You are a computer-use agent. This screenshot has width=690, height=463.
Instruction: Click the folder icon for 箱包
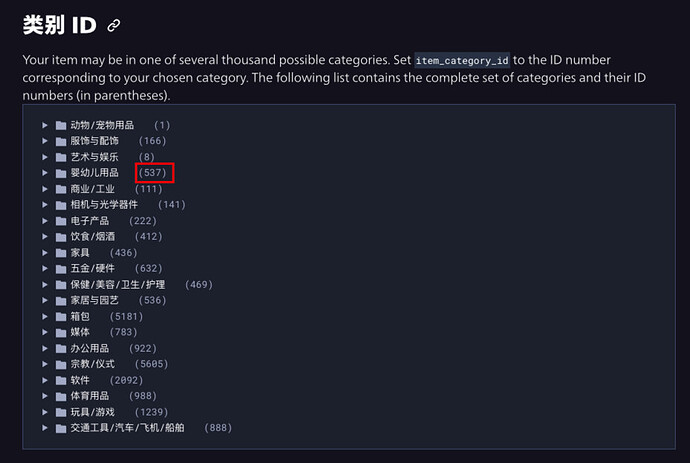pos(61,316)
